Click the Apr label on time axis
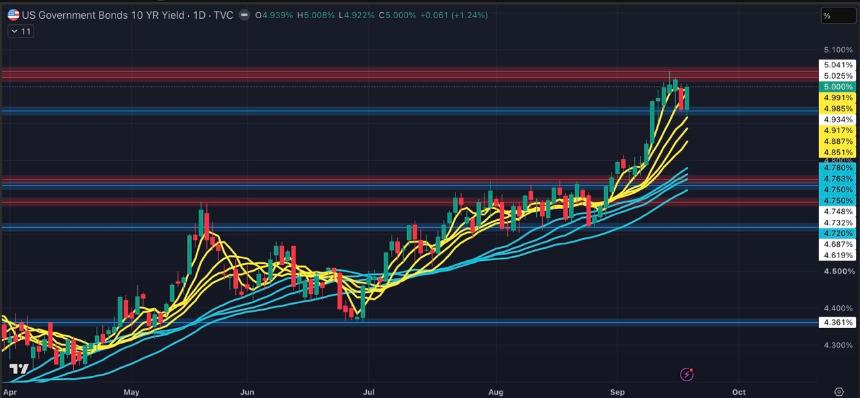860x398 pixels. pos(9,392)
